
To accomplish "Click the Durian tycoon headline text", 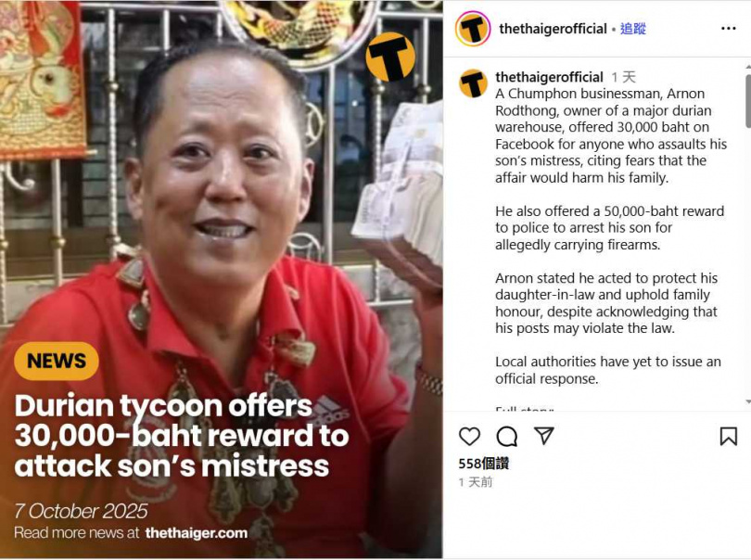I will tap(182, 436).
